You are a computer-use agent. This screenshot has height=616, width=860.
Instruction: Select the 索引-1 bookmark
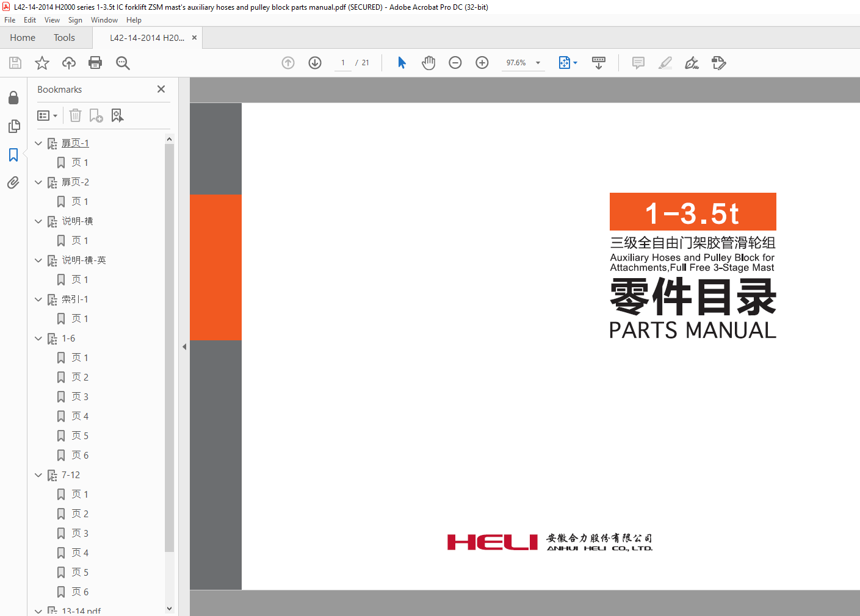point(75,299)
